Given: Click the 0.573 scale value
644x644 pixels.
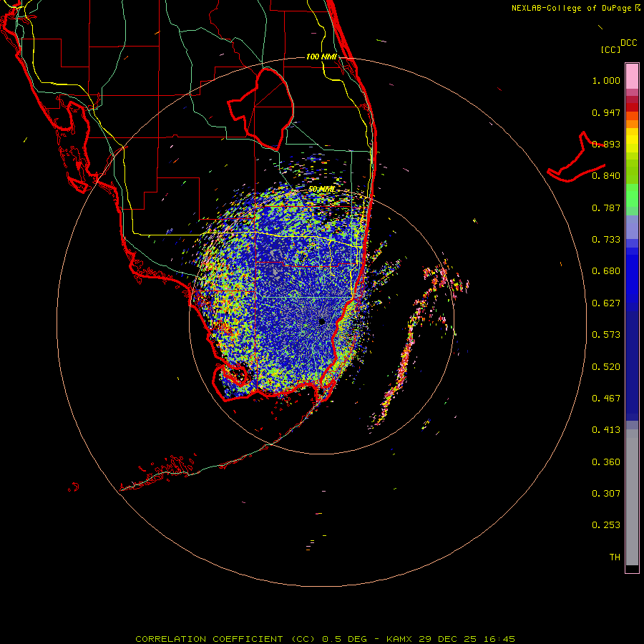Looking at the screenshot, I should pyautogui.click(x=606, y=335).
